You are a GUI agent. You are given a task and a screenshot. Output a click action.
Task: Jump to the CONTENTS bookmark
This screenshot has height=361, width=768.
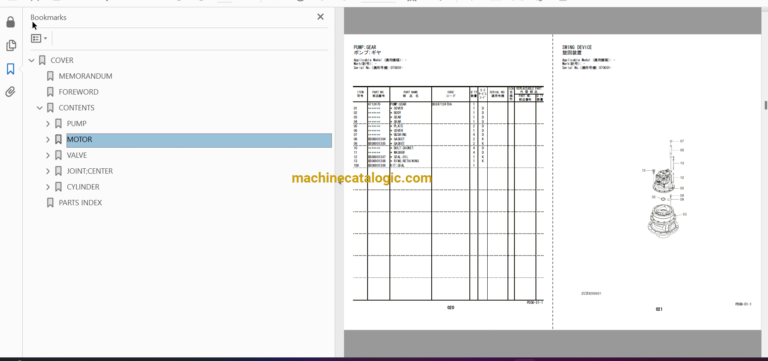tap(76, 108)
